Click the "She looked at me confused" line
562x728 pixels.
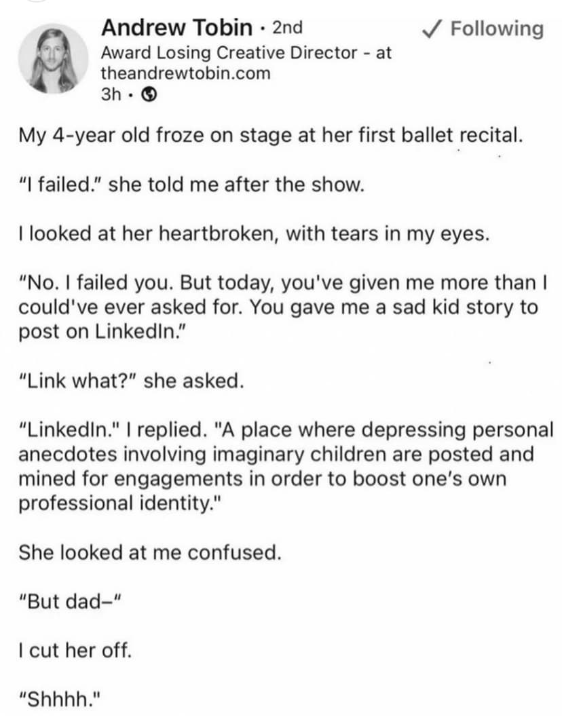pyautogui.click(x=149, y=552)
